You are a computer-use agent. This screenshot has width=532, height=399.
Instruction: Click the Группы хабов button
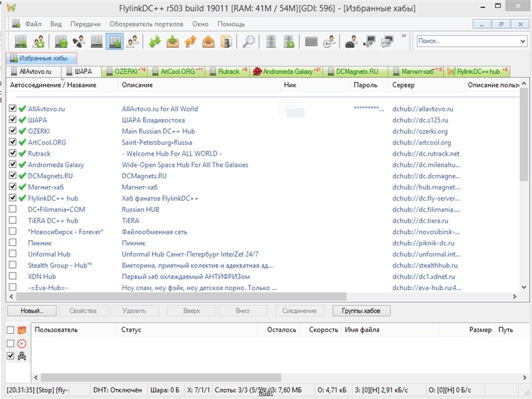[361, 311]
